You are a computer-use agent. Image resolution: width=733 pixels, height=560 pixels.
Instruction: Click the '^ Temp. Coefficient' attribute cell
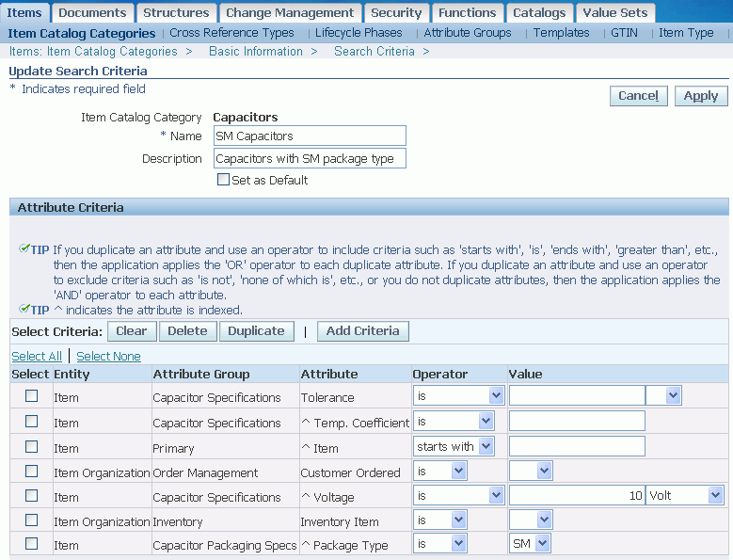356,423
